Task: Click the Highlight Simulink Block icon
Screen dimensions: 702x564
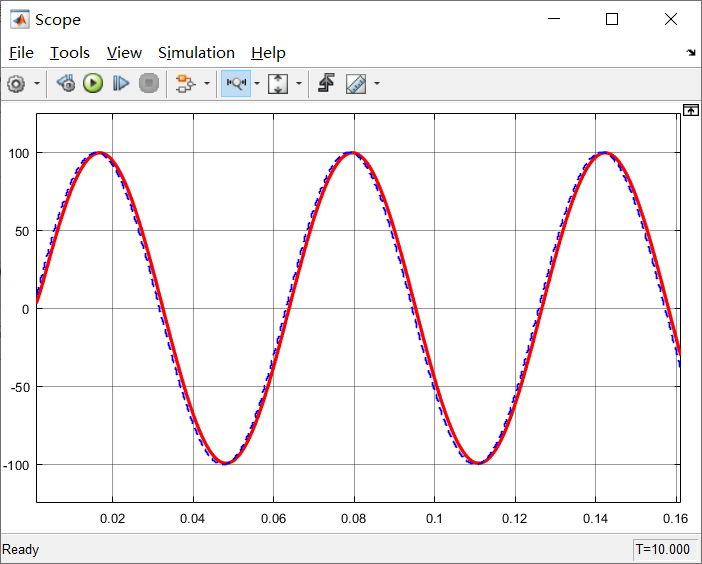Action: pyautogui.click(x=185, y=84)
